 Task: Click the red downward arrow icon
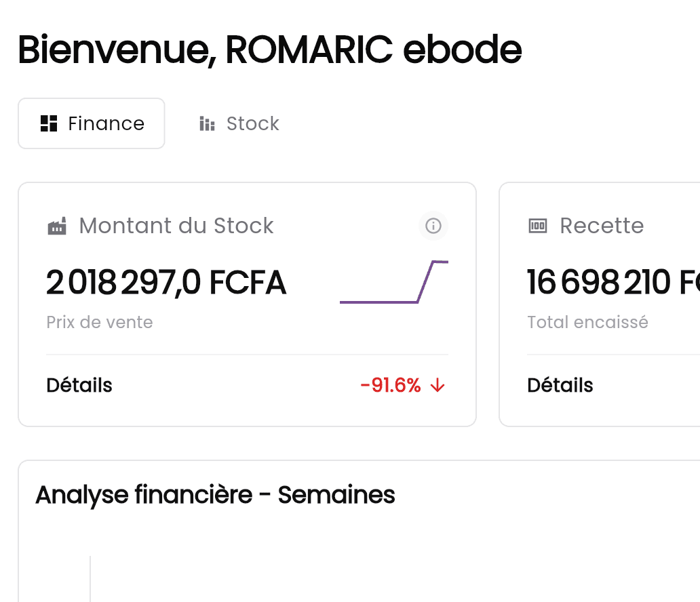coord(437,385)
